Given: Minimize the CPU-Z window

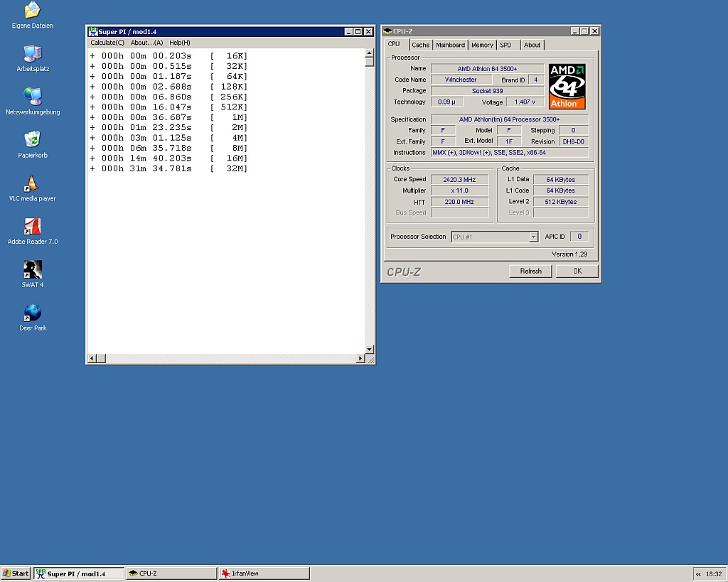Looking at the screenshot, I should click(574, 31).
